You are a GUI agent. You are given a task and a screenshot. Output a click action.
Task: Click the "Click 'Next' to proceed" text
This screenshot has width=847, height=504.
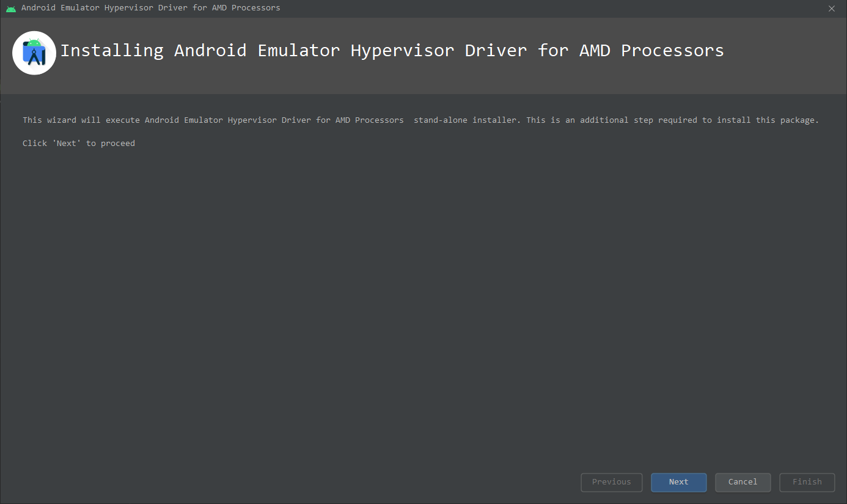pyautogui.click(x=79, y=143)
